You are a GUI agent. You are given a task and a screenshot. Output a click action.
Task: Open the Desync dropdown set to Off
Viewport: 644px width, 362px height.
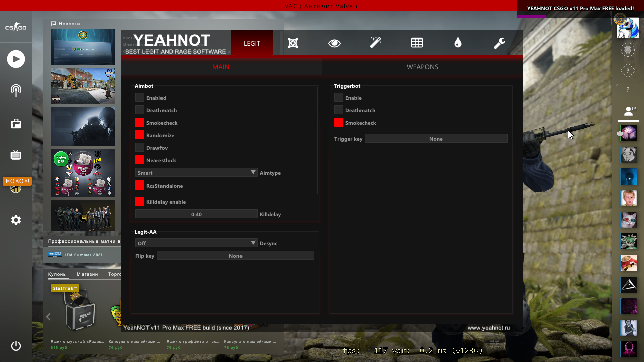click(196, 243)
